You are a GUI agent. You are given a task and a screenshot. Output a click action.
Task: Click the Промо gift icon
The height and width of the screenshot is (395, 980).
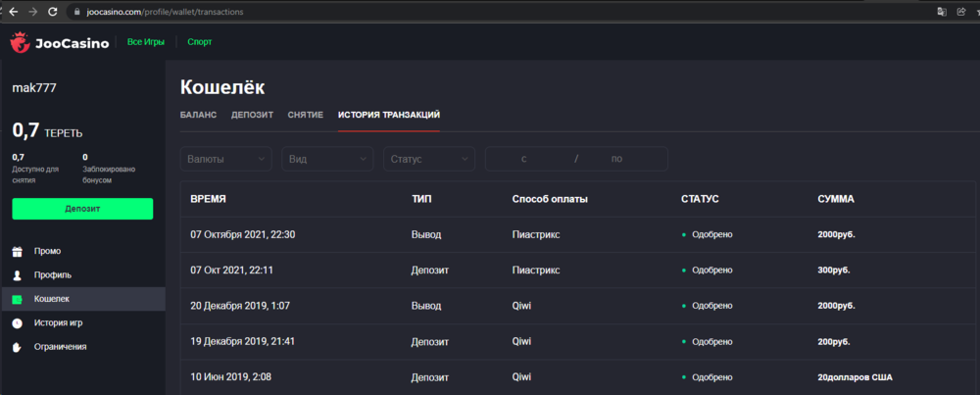[x=17, y=251]
